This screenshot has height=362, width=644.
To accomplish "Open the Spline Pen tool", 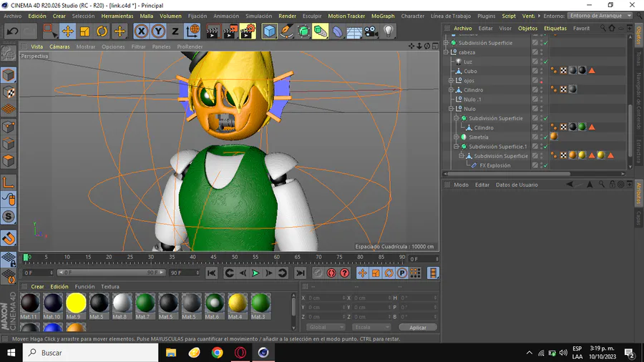I will pos(286,31).
